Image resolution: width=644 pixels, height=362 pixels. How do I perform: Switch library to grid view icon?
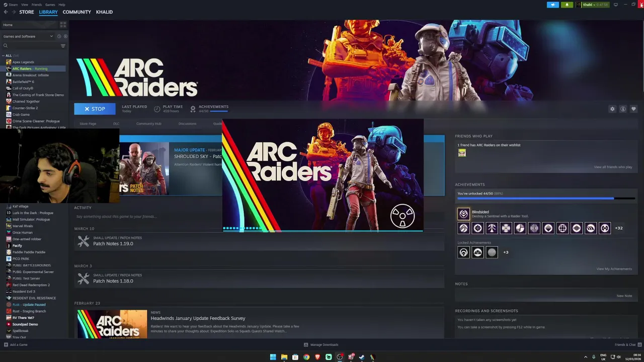[x=63, y=25]
